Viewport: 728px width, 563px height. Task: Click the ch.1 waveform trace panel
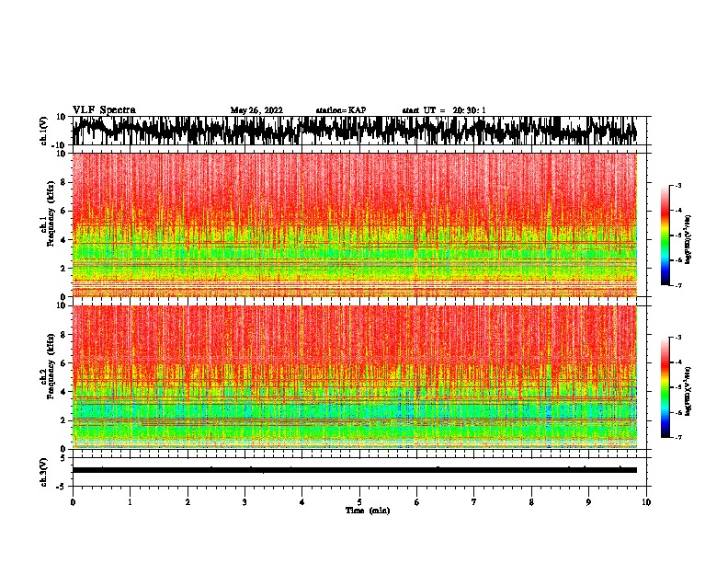pos(361,131)
